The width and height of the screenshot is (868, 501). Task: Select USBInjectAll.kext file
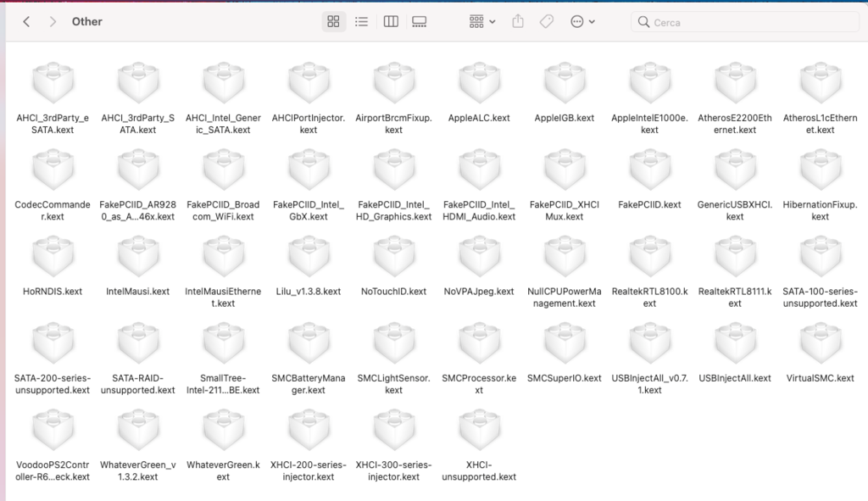point(735,343)
